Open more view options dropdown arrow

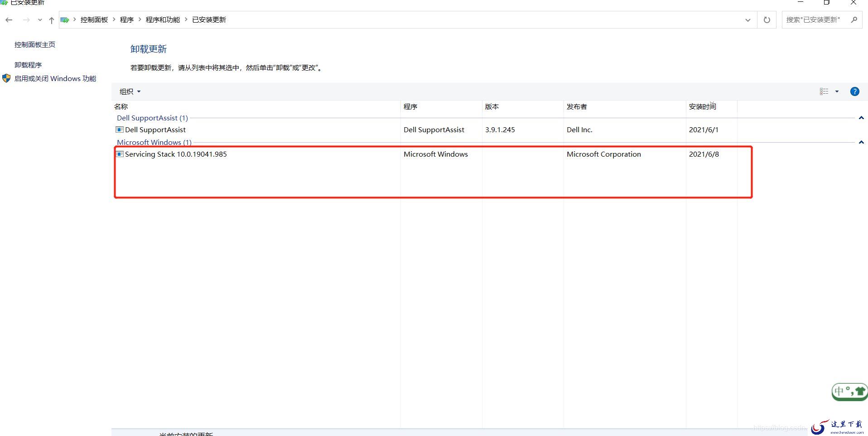837,91
